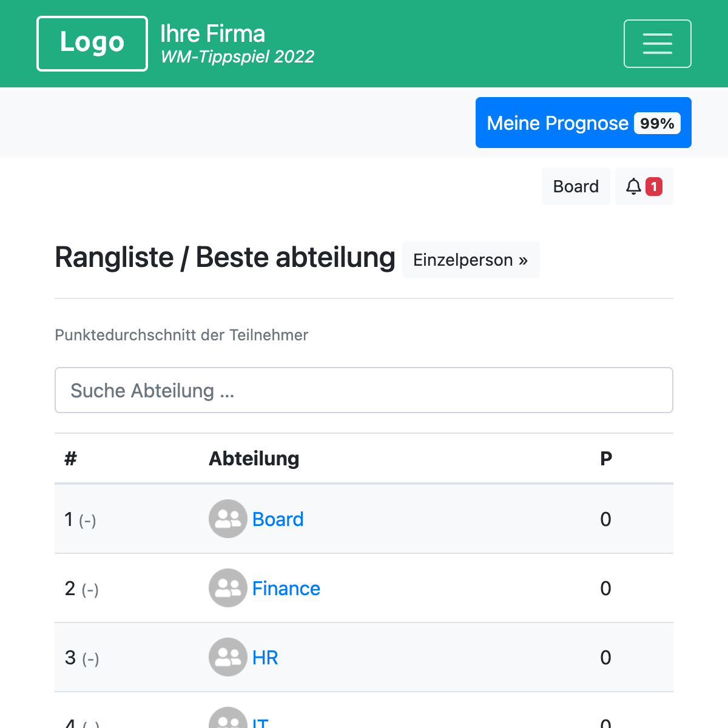Click the IT department avatar icon
This screenshot has height=728, width=728.
tap(227, 722)
